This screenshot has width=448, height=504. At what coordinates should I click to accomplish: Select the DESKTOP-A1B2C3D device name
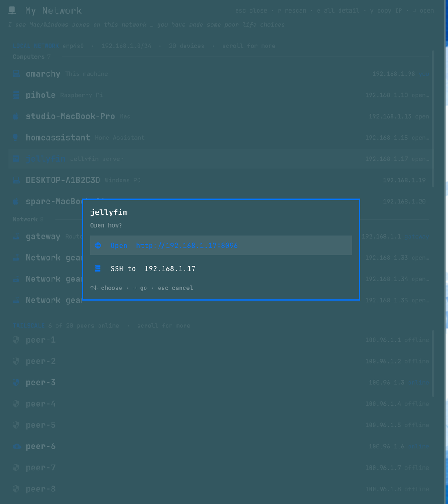pos(63,180)
